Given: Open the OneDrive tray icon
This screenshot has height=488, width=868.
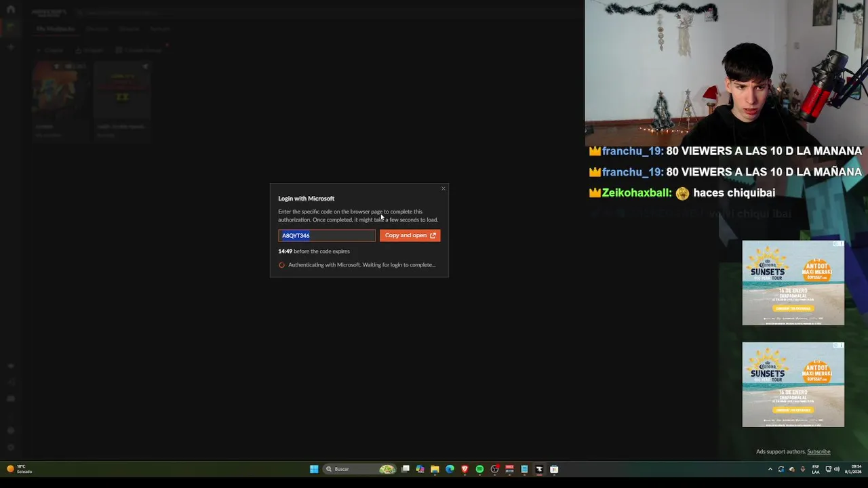Looking at the screenshot, I should click(792, 469).
